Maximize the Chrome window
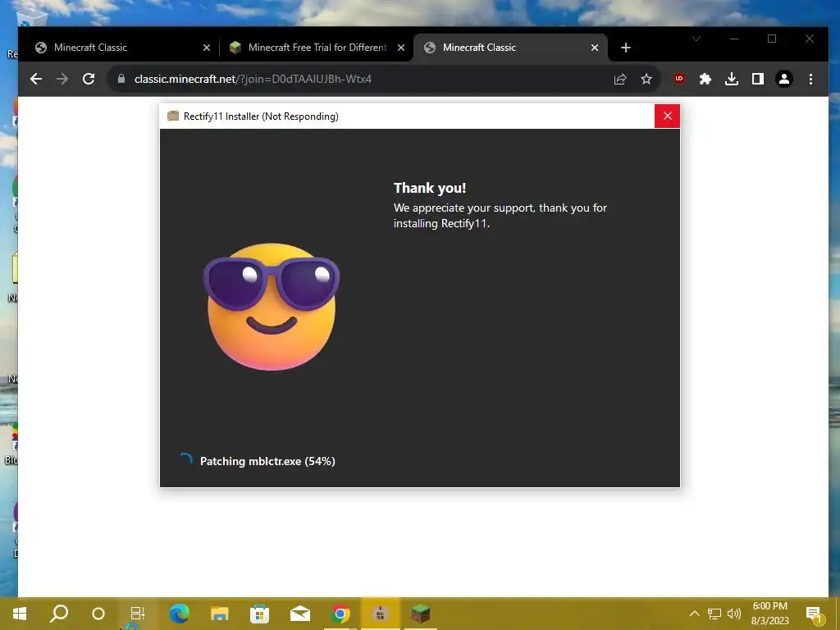The image size is (840, 630). tap(772, 39)
